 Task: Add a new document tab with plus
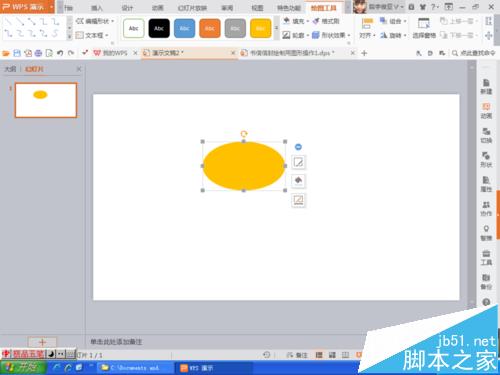[x=364, y=53]
